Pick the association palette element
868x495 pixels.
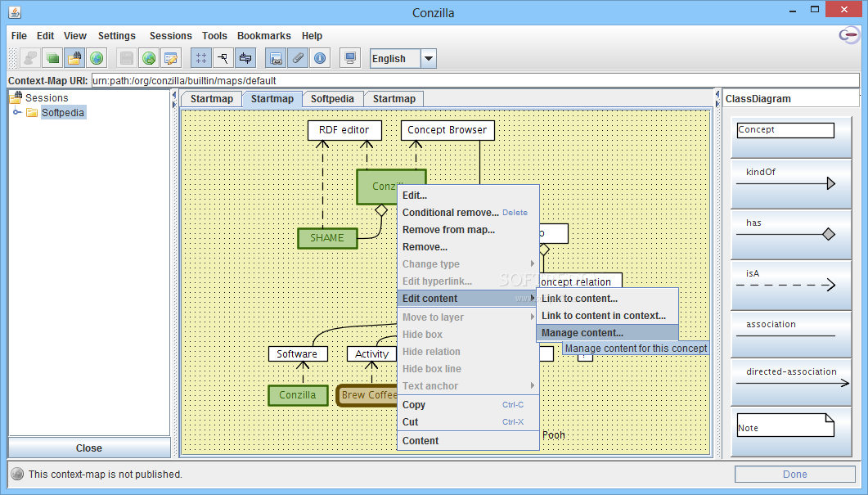coord(791,334)
